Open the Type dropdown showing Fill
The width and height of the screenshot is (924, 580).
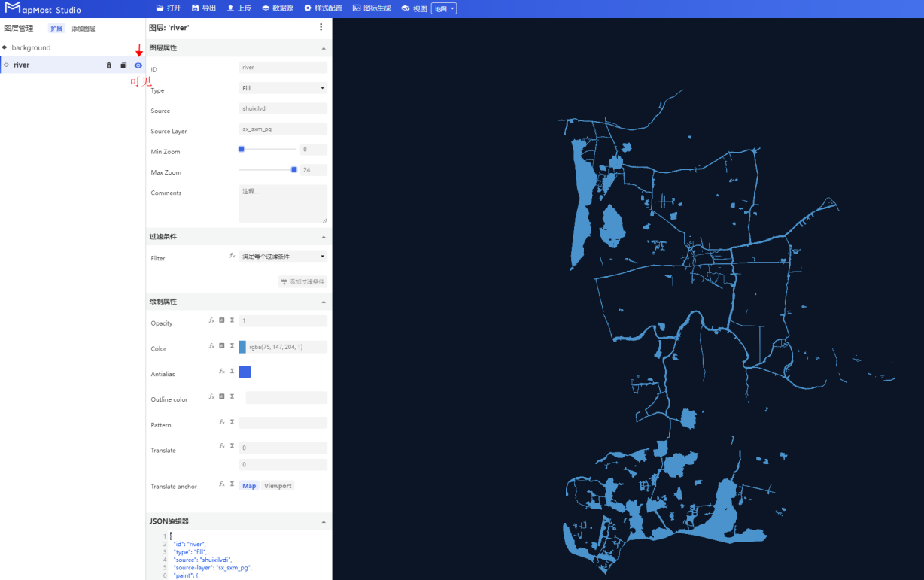(x=283, y=88)
